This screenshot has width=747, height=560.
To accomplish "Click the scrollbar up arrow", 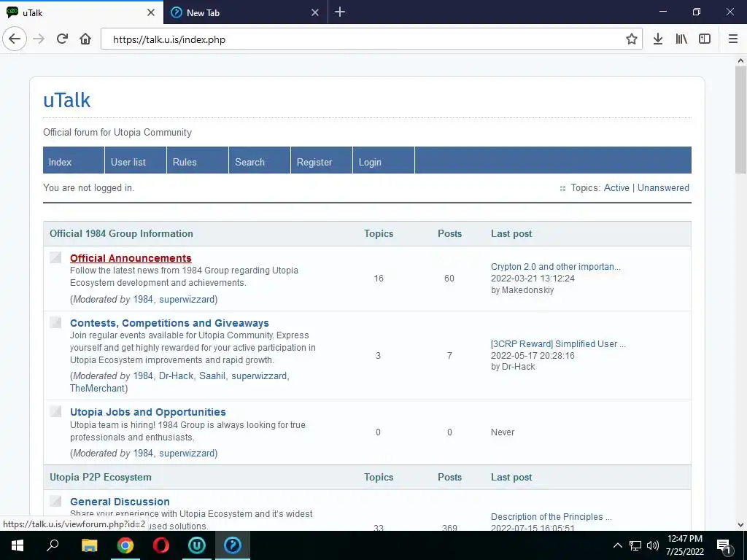I will 740,61.
